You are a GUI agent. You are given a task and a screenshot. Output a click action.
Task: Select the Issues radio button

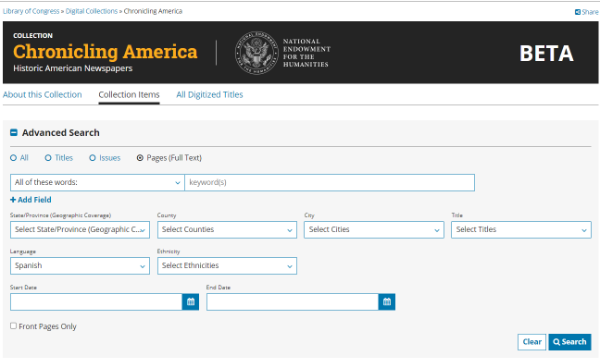pyautogui.click(x=93, y=158)
